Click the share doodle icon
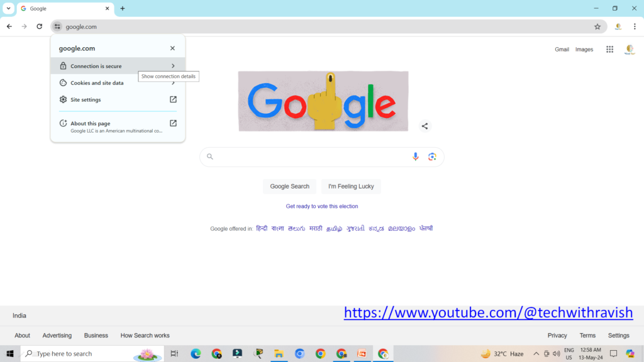Image resolution: width=644 pixels, height=362 pixels. tap(425, 126)
